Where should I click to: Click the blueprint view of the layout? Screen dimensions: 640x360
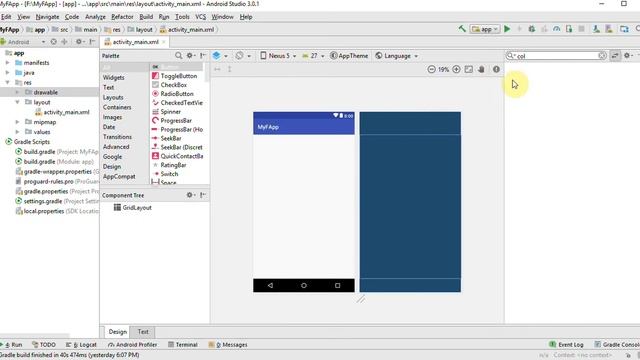[410, 202]
